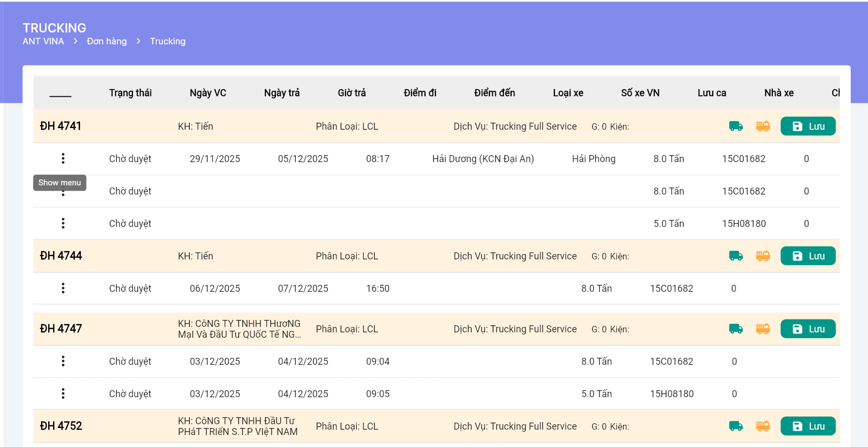Click the orange truck icon for ĐH 4747

coord(763,329)
